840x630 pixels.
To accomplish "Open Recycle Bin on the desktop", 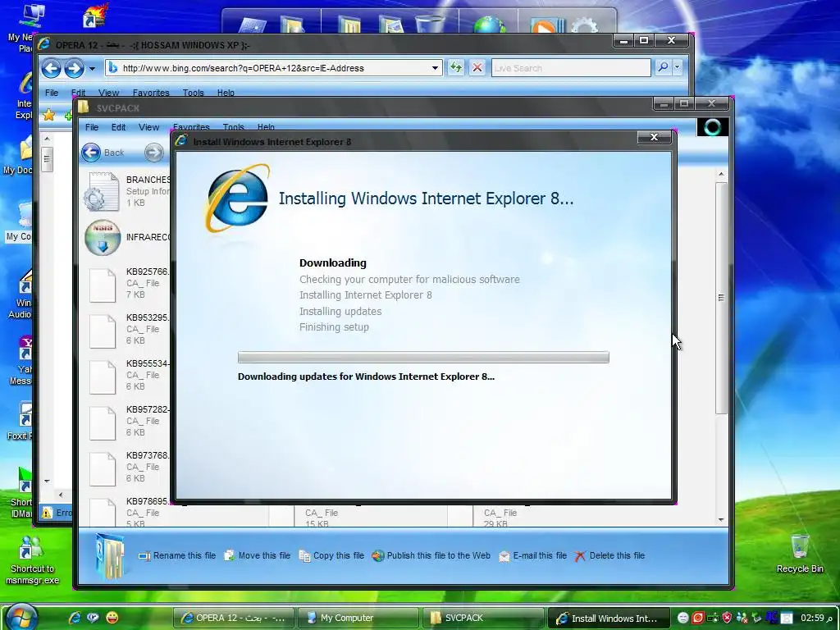I will [x=800, y=553].
